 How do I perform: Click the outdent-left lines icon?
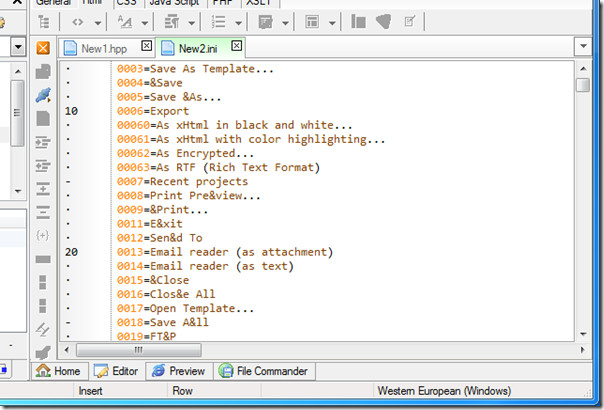(x=43, y=166)
